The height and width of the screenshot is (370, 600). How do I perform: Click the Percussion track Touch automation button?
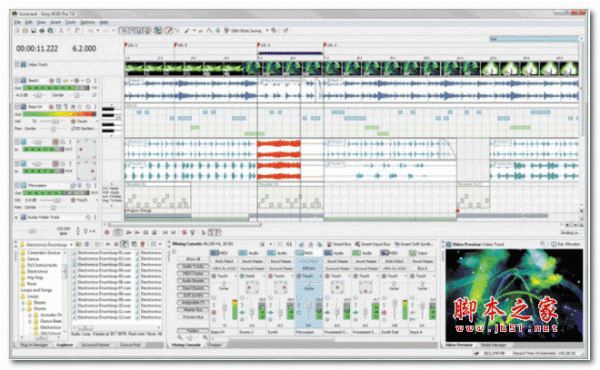(x=79, y=200)
